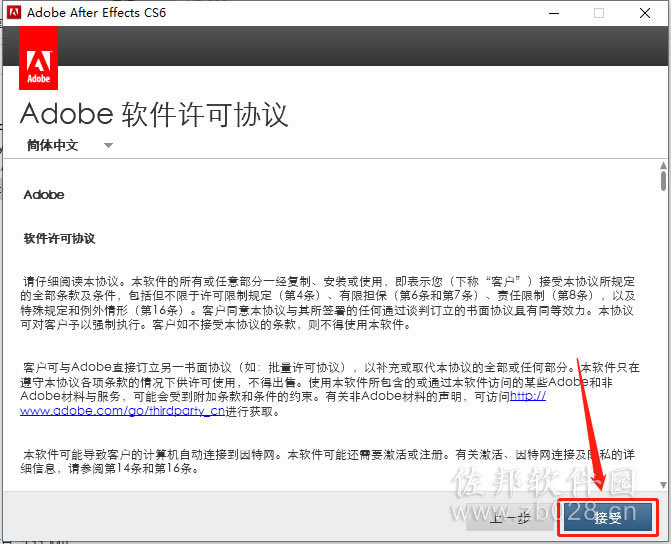Open the http:// link after 可访问
This screenshot has width=671, height=544.
(528, 396)
